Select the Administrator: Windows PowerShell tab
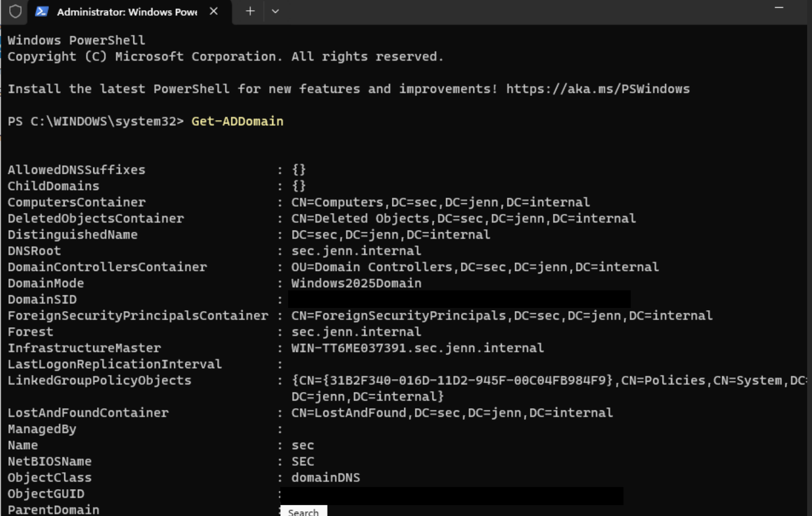 click(x=129, y=12)
